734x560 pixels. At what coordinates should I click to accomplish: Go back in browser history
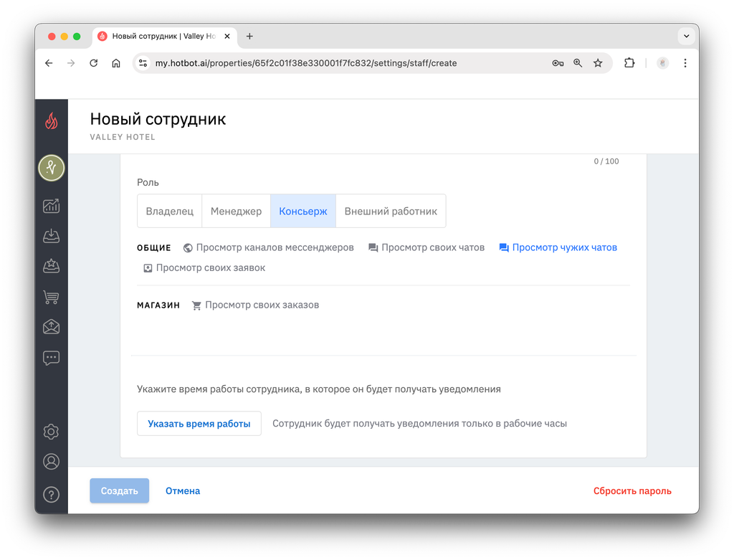coord(49,63)
